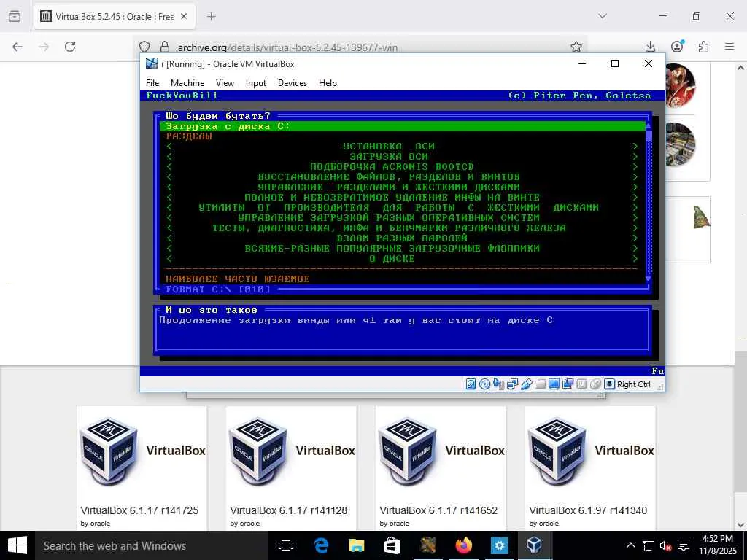Select 'Загрузка с диска C:' highlighted boot entry

pyautogui.click(x=403, y=126)
